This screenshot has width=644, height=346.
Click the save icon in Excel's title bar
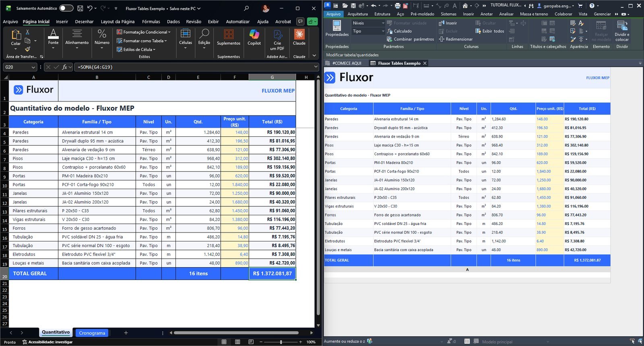pos(80,8)
